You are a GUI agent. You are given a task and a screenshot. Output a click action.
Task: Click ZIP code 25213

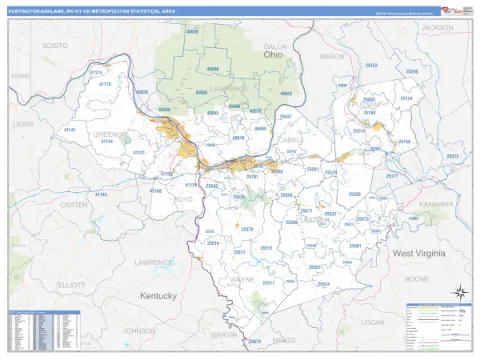(359, 131)
